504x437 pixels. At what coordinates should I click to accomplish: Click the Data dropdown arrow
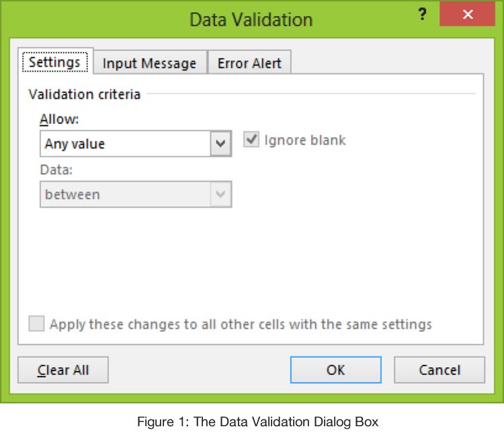click(x=220, y=194)
